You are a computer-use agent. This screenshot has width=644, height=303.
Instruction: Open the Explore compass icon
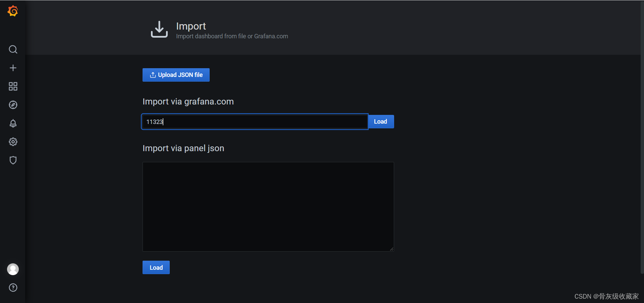coord(13,105)
